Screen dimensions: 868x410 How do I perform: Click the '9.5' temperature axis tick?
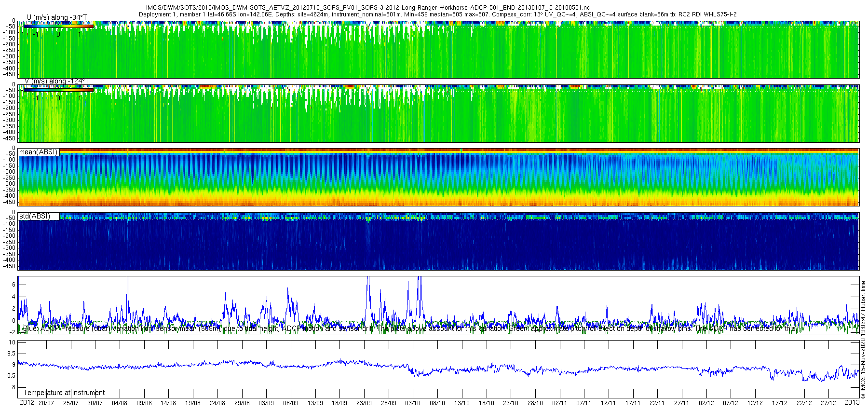(11, 354)
